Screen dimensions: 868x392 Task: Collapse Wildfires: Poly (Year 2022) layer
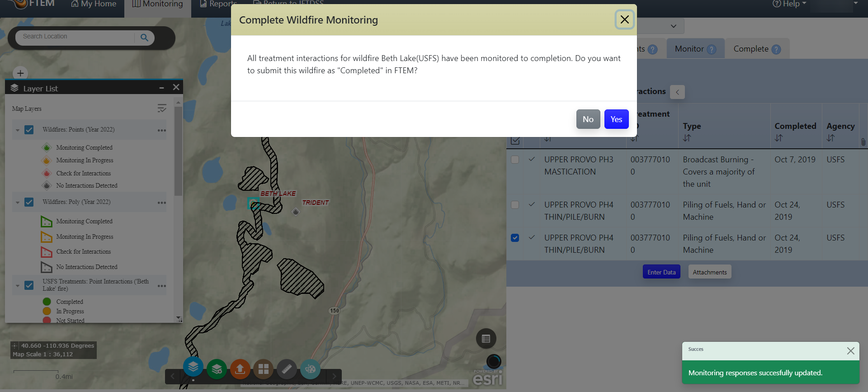click(x=18, y=203)
